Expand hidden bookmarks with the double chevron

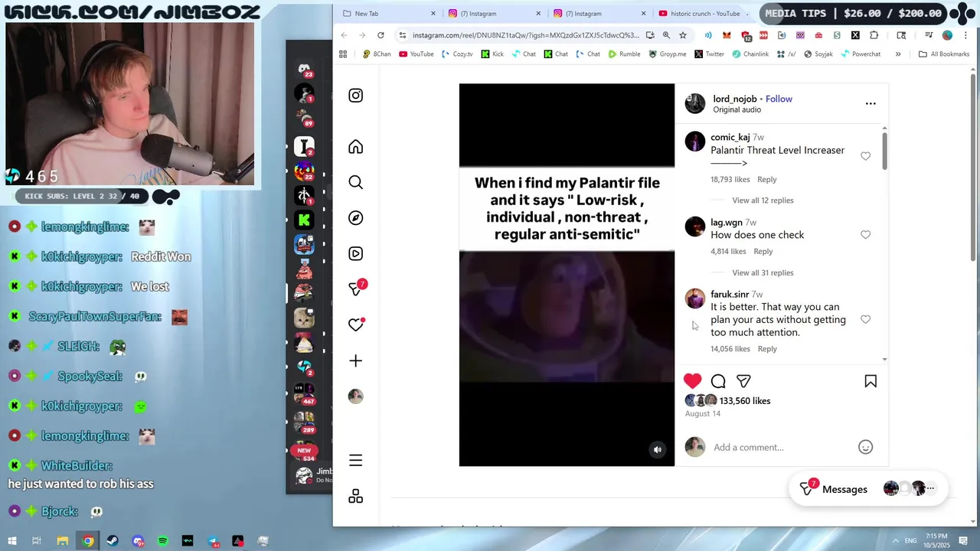(898, 54)
